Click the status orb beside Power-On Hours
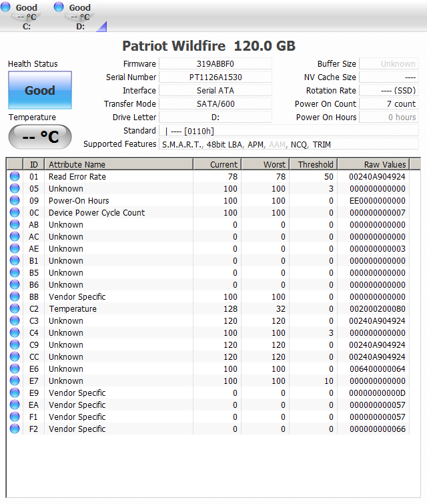The height and width of the screenshot is (504, 427). [x=15, y=201]
